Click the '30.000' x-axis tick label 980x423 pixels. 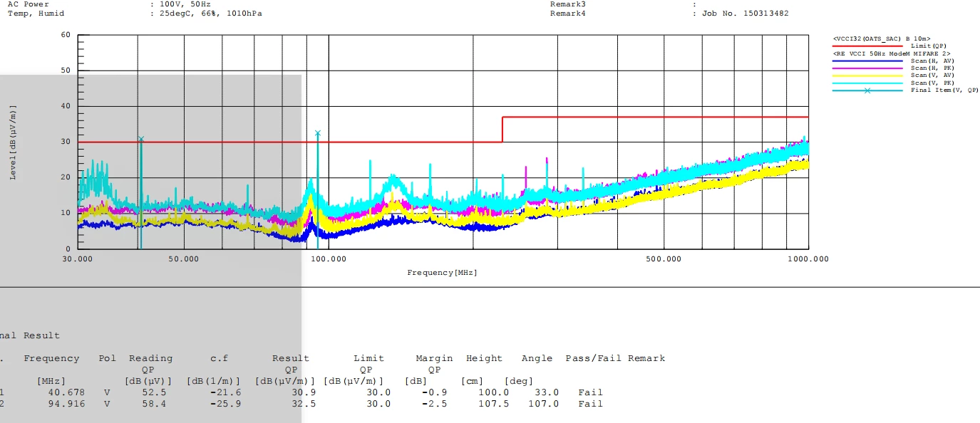[x=78, y=258]
